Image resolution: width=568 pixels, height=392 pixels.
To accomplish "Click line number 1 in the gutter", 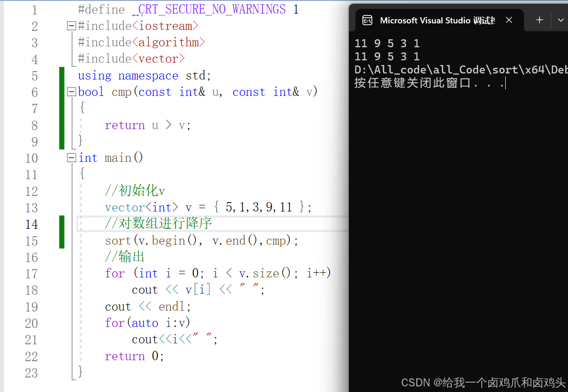I will (35, 9).
